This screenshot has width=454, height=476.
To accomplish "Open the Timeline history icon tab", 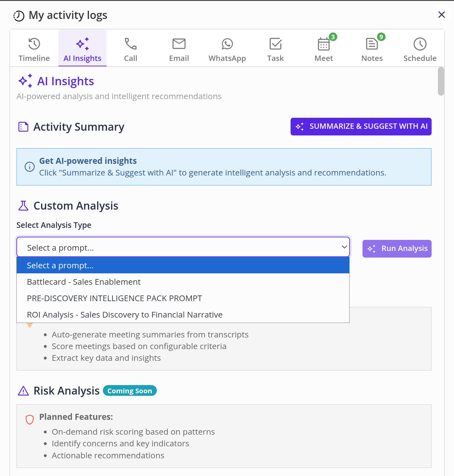I will (x=34, y=44).
